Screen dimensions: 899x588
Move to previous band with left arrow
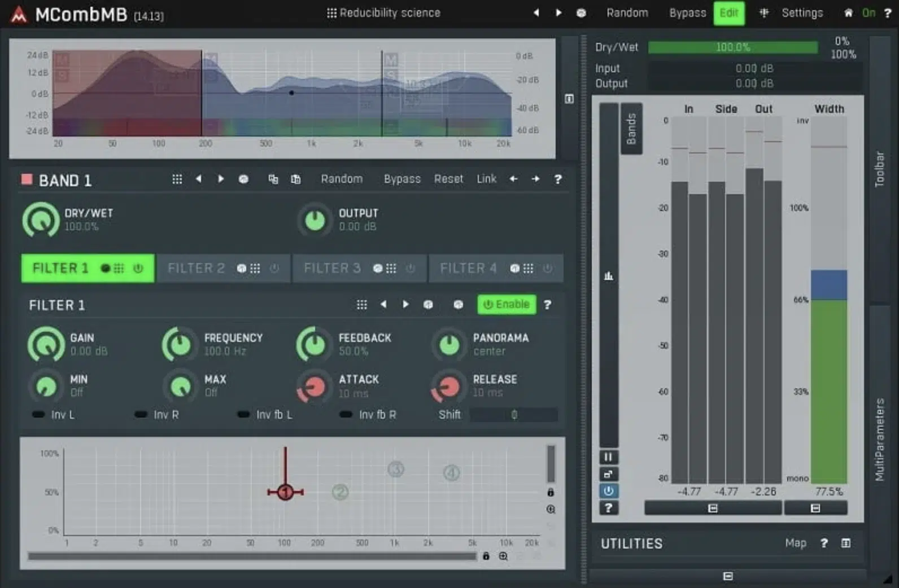pos(513,179)
